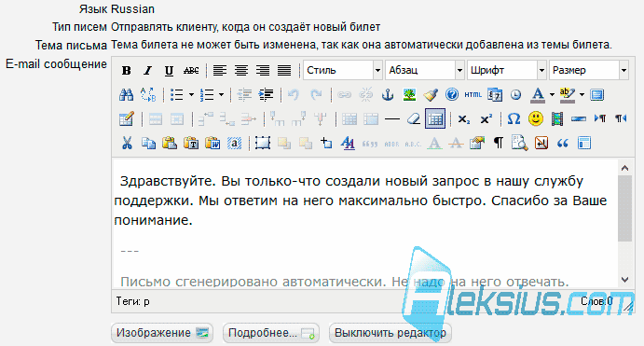
Task: Cut selection with scissors
Action: tap(127, 144)
